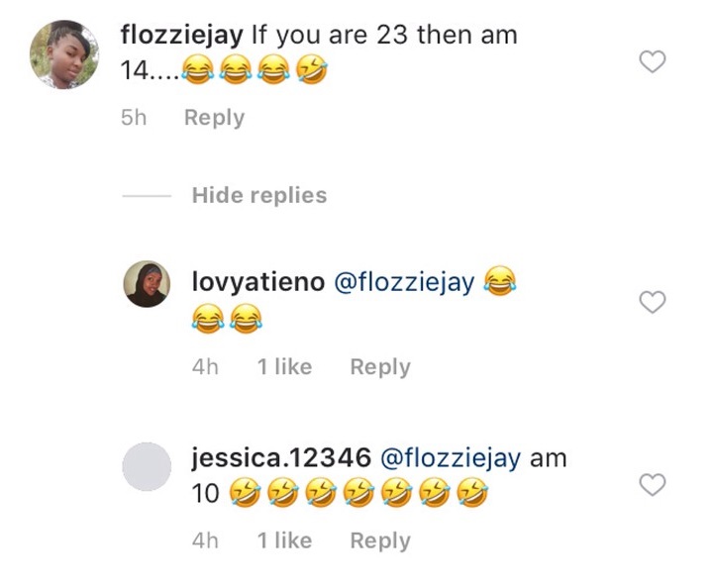Image resolution: width=713 pixels, height=588 pixels.
Task: Like flozziejay's comment with the heart
Action: (x=652, y=61)
